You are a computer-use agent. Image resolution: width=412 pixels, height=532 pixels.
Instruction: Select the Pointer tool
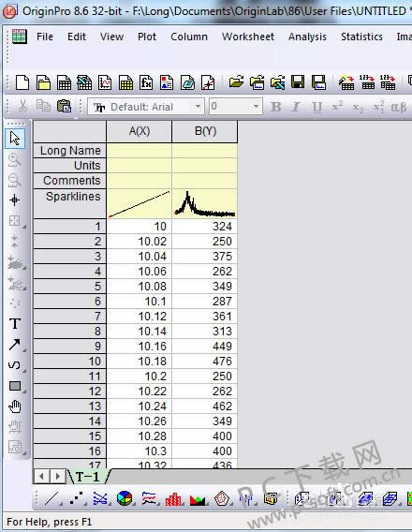click(x=15, y=139)
